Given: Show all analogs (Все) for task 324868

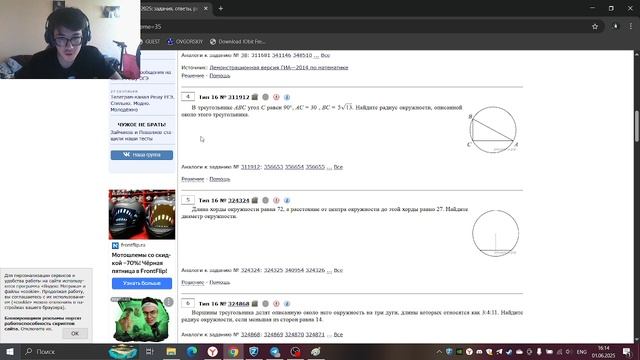Looking at the screenshot, I should pos(338,334).
